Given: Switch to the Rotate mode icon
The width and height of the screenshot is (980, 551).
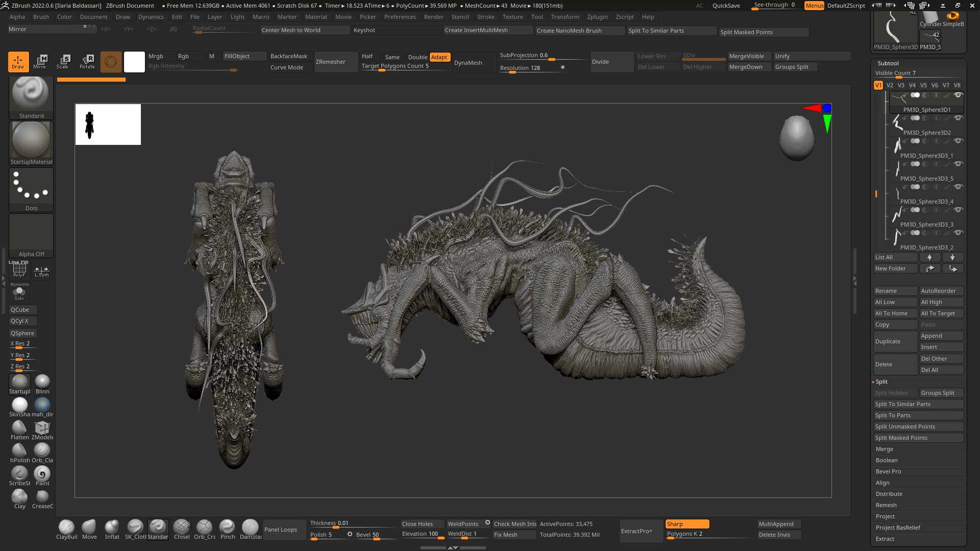Looking at the screenshot, I should coord(87,62).
